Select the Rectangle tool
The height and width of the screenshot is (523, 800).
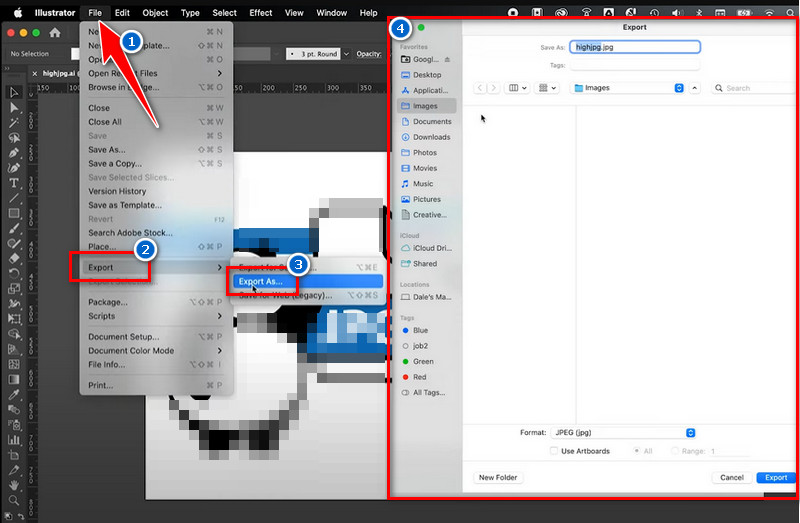[x=14, y=213]
